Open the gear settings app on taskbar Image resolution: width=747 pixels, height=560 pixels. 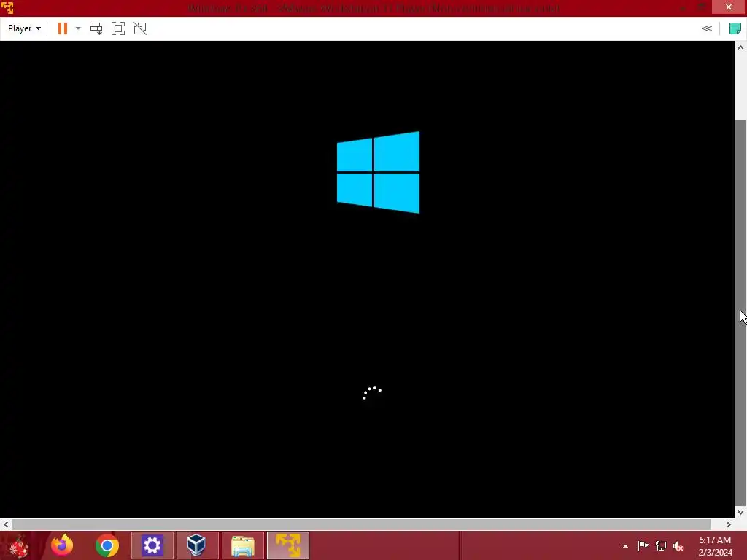pos(152,545)
